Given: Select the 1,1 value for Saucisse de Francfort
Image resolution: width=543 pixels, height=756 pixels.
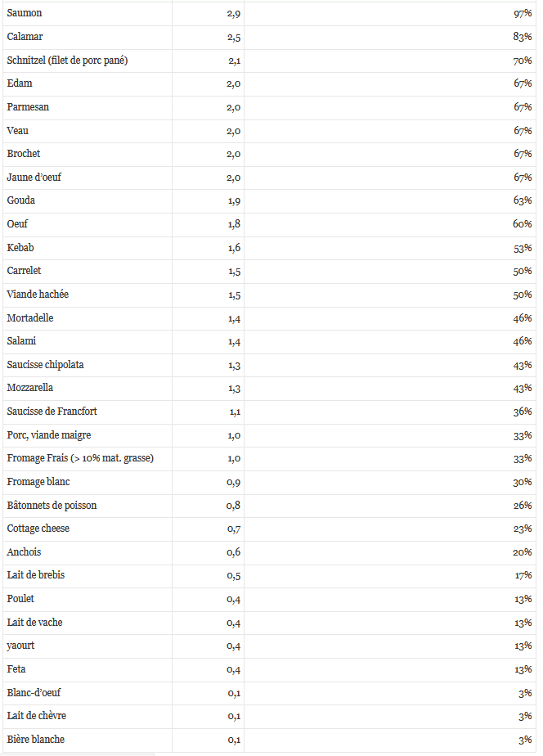Looking at the screenshot, I should 233,412.
